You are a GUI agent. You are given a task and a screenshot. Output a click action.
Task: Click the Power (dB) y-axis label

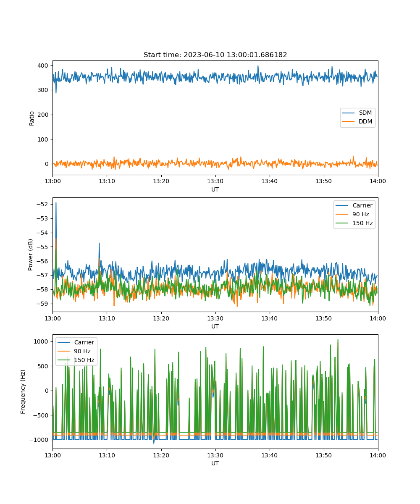pyautogui.click(x=31, y=255)
